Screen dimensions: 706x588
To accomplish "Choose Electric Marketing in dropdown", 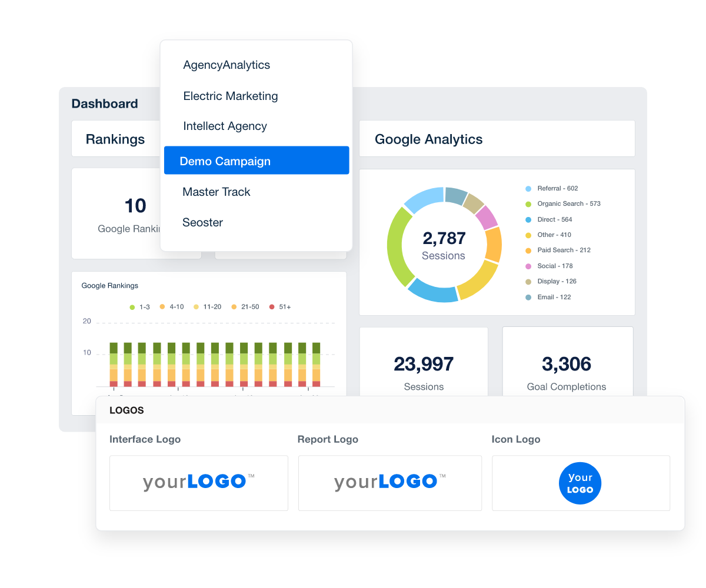I will click(x=231, y=96).
